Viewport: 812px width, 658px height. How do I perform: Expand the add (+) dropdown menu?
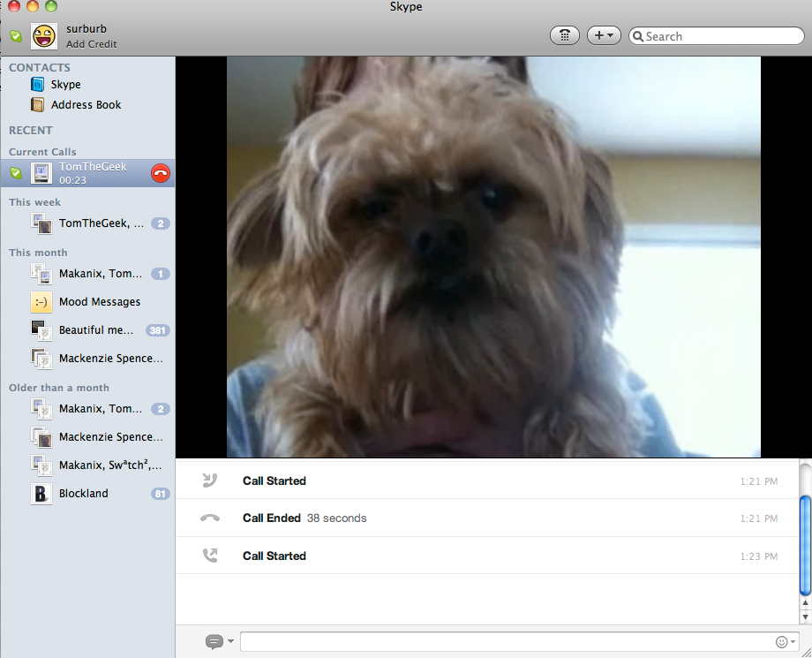[605, 35]
